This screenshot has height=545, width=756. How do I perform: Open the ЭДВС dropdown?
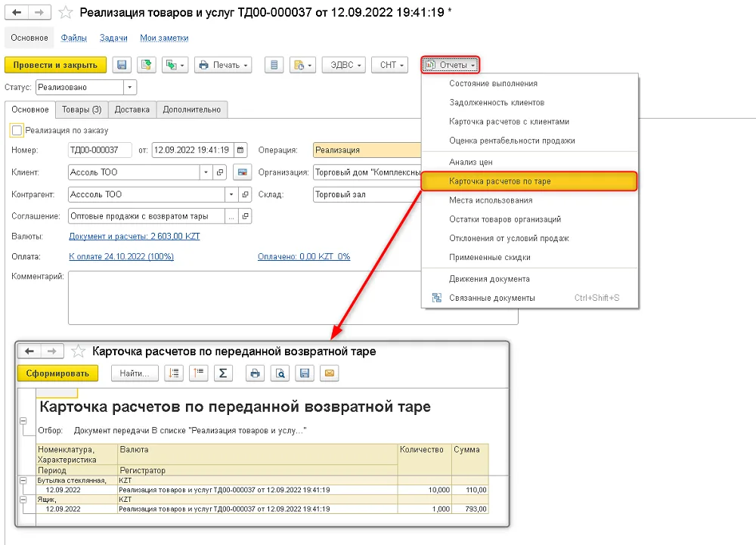344,65
